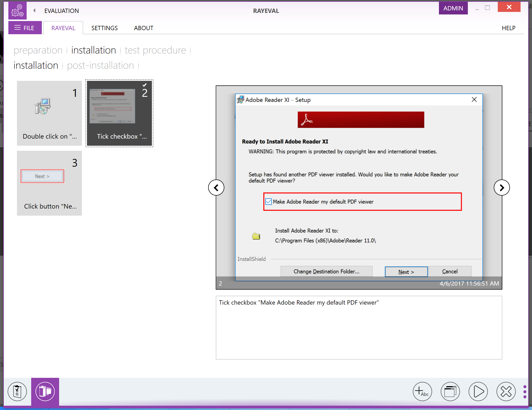The width and height of the screenshot is (532, 410).
Task: Show next screenshot with right arrow
Action: [x=502, y=188]
